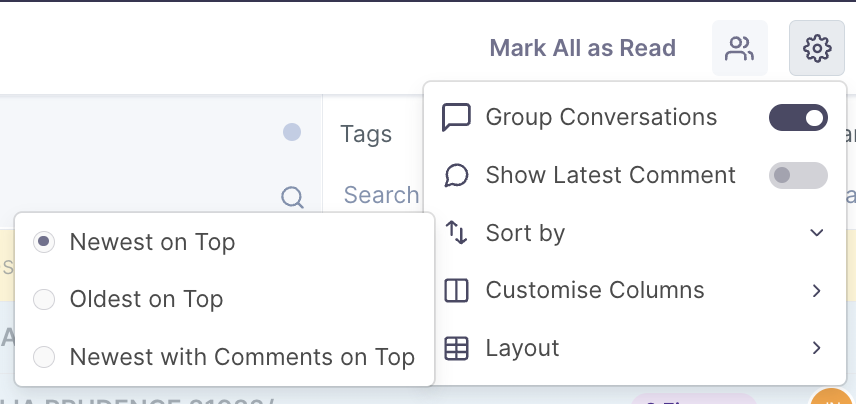Viewport: 856px width, 404px height.
Task: Select the Newest on Top radio option
Action: pyautogui.click(x=44, y=241)
